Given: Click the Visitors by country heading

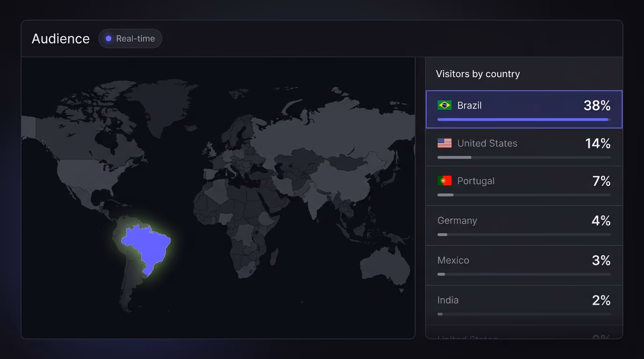Looking at the screenshot, I should [478, 74].
